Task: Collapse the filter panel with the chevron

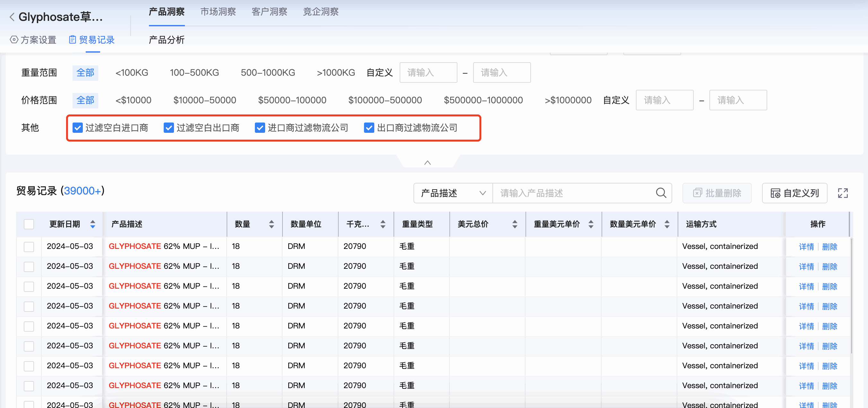Action: pyautogui.click(x=428, y=163)
